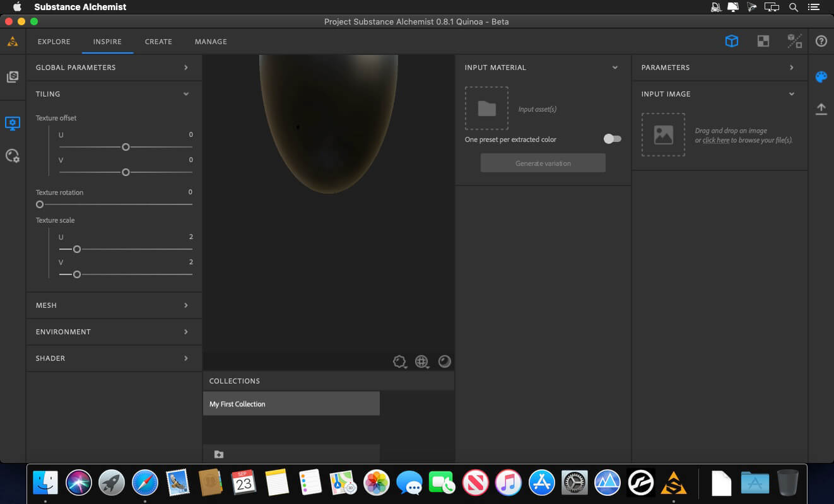Select My First Collection in Collections
The width and height of the screenshot is (834, 504).
(291, 403)
